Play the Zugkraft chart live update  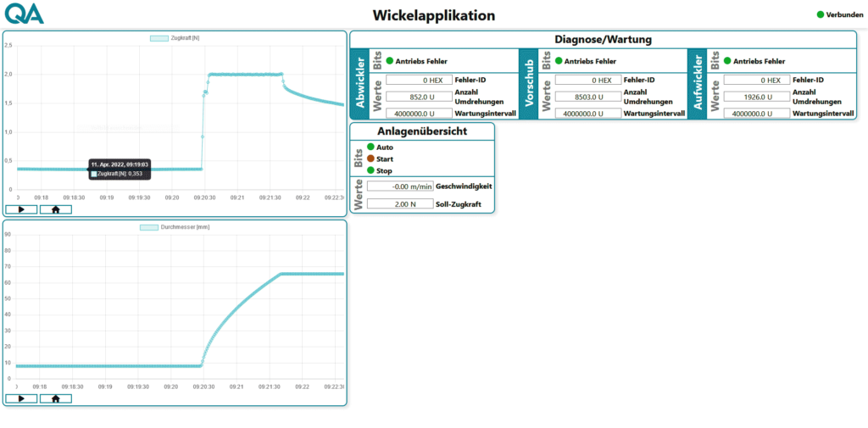pyautogui.click(x=21, y=209)
